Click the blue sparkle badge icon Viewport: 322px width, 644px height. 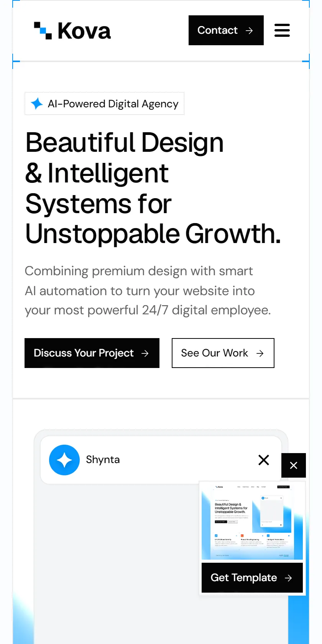pos(37,103)
